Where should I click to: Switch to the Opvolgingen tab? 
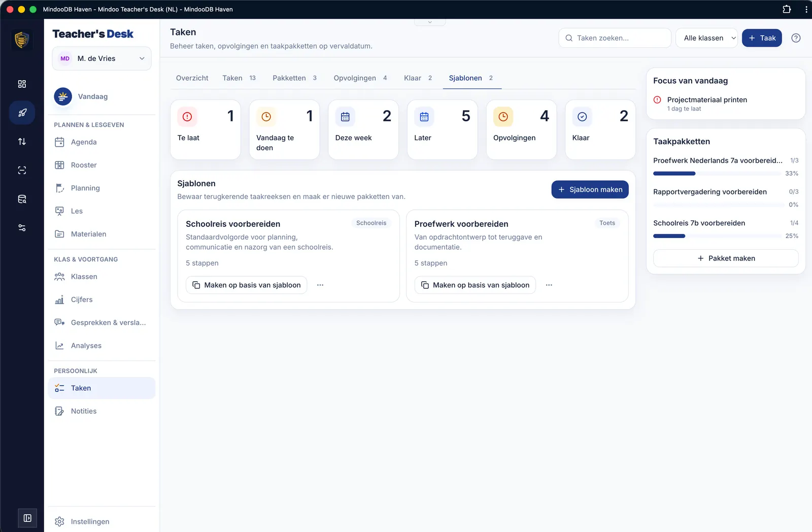pyautogui.click(x=360, y=78)
